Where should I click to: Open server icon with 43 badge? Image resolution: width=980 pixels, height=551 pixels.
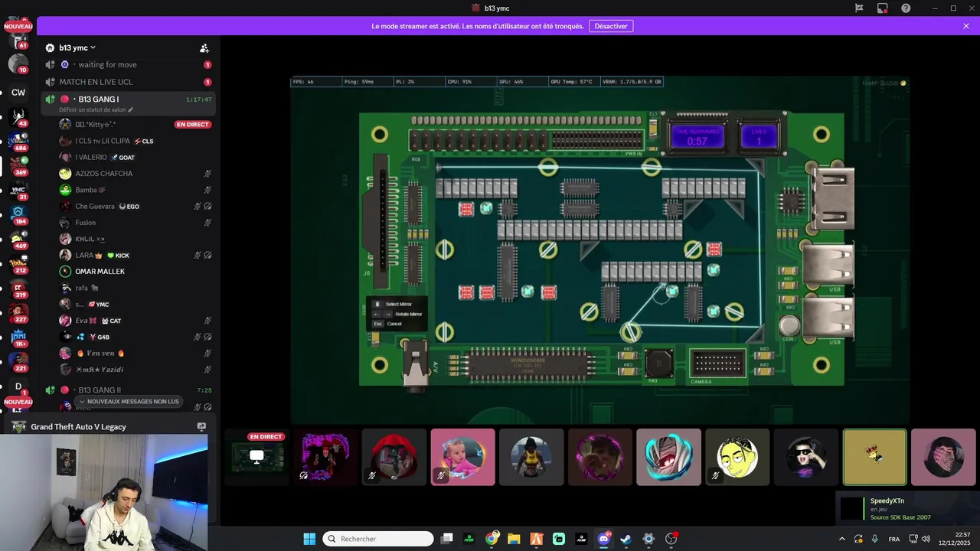tap(18, 116)
